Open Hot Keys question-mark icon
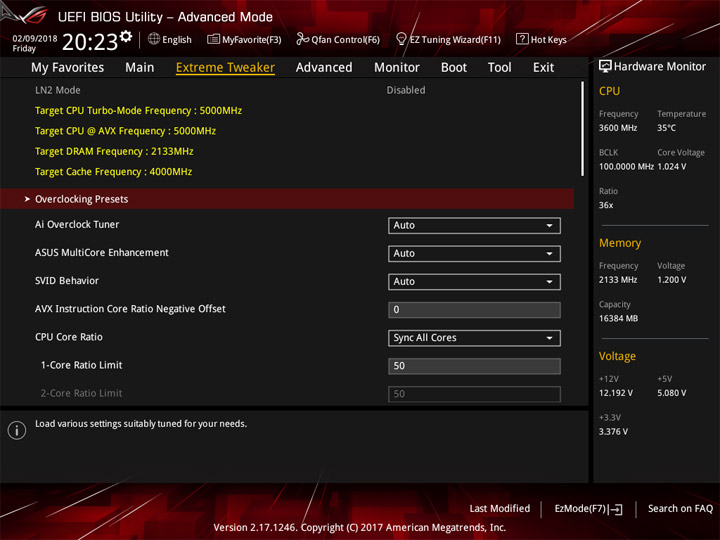Viewport: 720px width, 540px height. (522, 39)
